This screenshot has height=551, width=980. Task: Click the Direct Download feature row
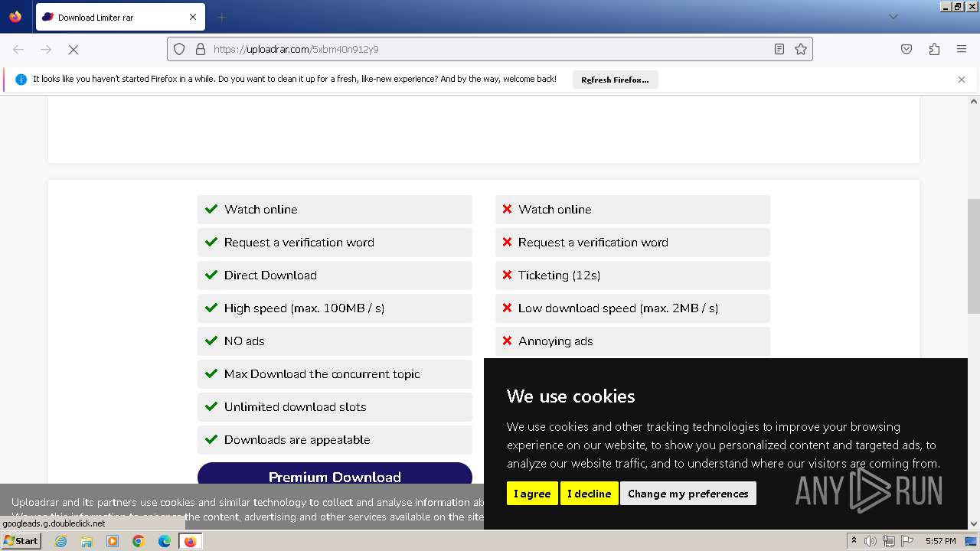point(335,275)
